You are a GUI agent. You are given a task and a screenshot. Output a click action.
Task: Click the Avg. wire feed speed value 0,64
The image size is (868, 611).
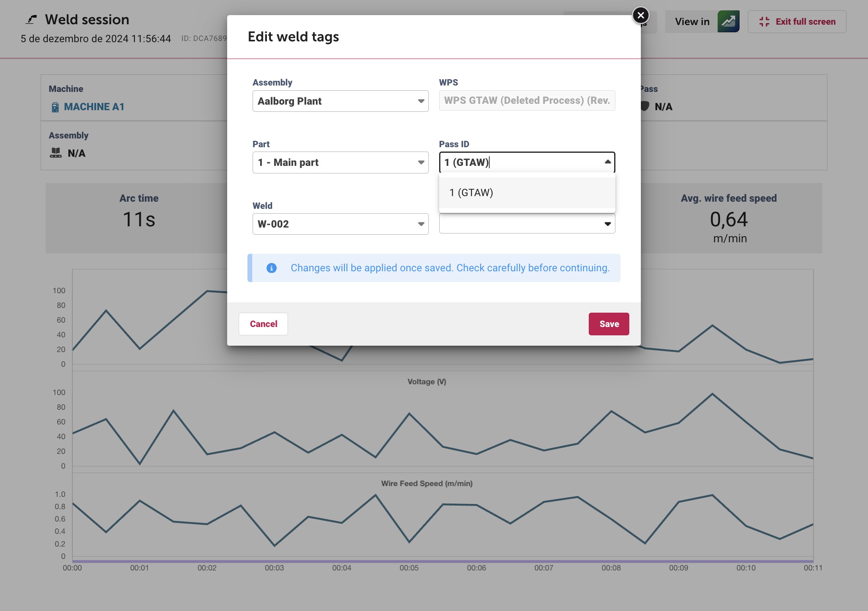(729, 220)
